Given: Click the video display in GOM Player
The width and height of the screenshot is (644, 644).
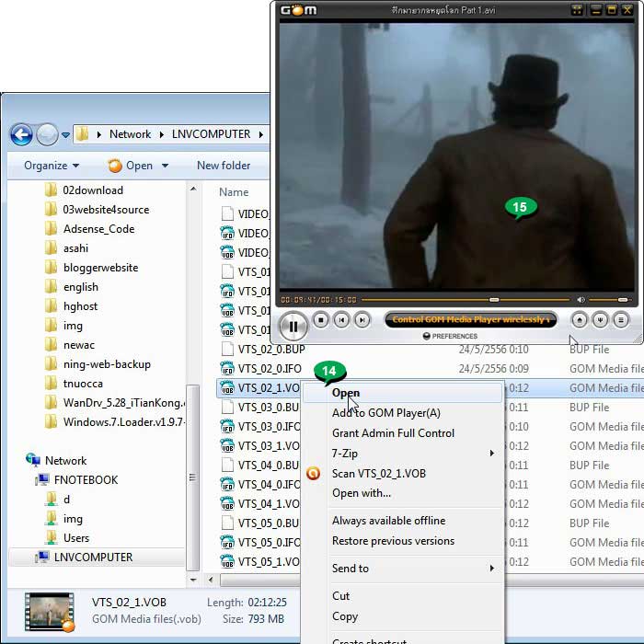Looking at the screenshot, I should 456,156.
